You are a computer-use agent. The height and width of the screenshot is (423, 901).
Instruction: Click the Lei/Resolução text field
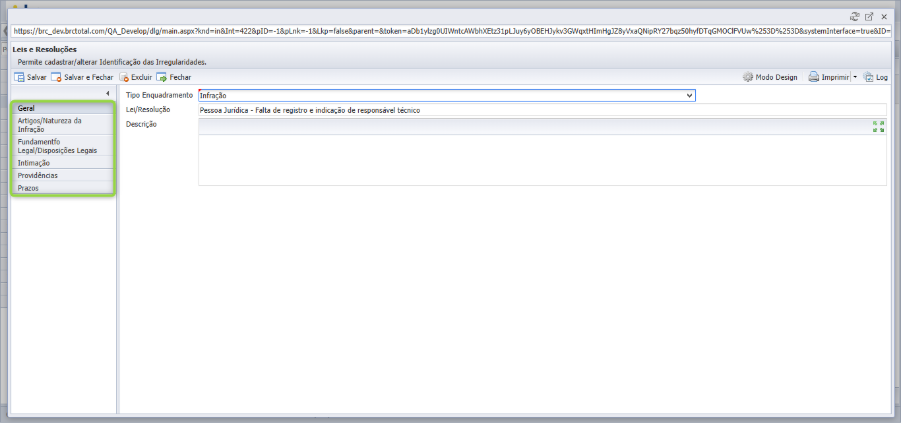[542, 110]
